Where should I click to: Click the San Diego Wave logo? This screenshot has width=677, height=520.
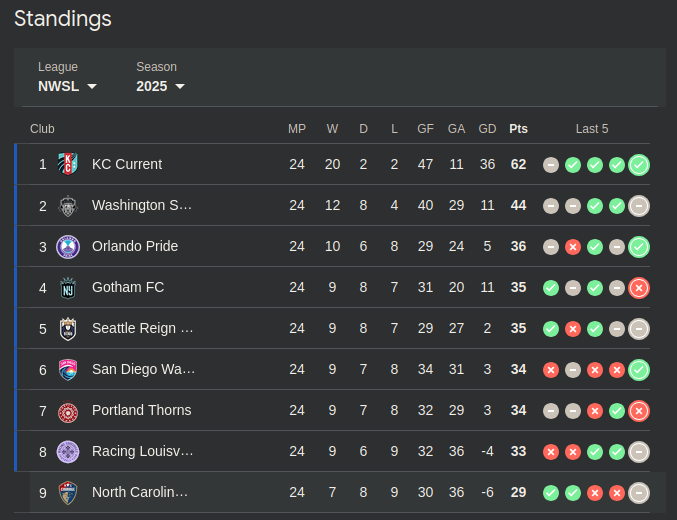tap(68, 369)
